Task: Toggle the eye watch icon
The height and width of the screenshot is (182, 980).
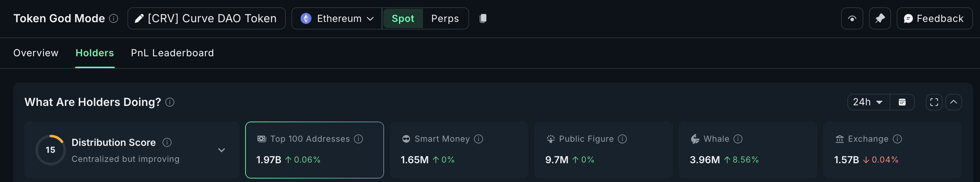Action: [x=852, y=18]
